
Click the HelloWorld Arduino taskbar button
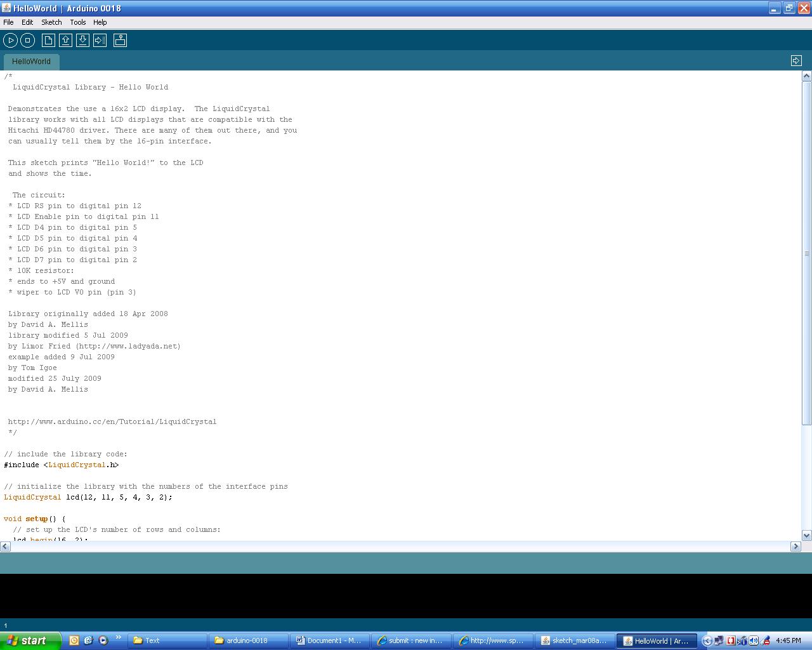657,640
